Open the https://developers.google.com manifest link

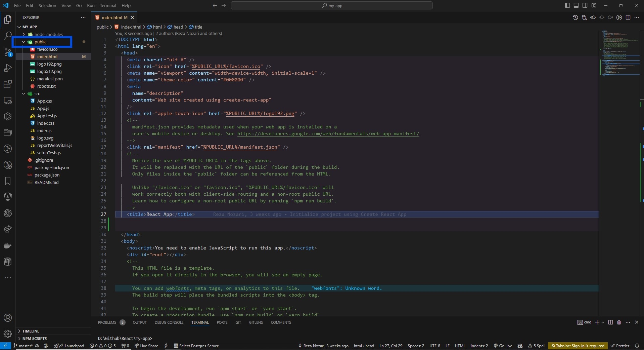coord(327,134)
